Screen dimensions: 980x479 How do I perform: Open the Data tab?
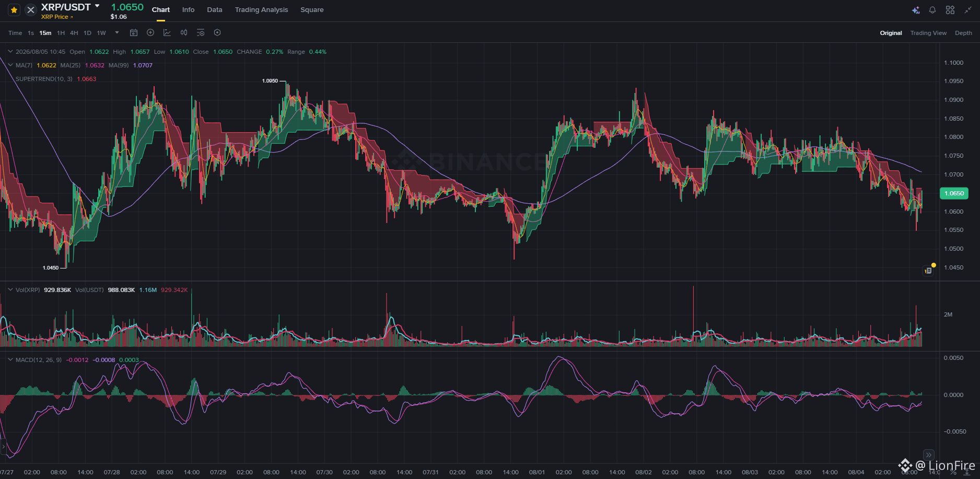click(x=215, y=10)
